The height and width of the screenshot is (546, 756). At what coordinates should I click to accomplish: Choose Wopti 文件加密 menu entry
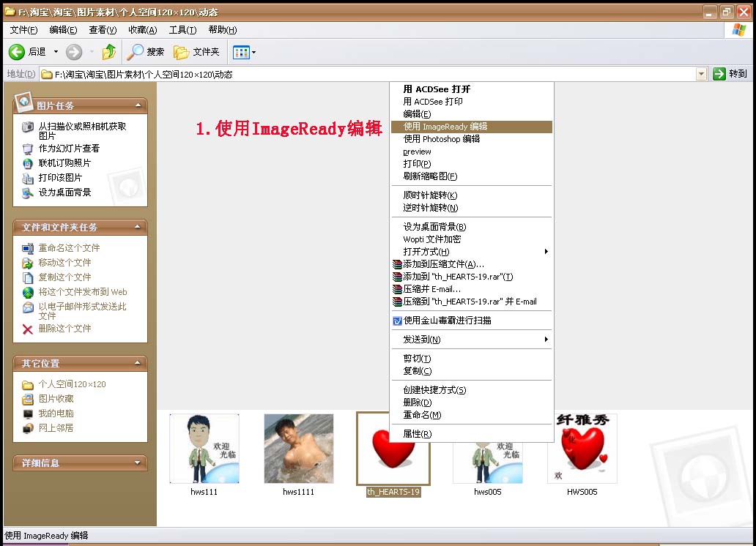(471, 239)
